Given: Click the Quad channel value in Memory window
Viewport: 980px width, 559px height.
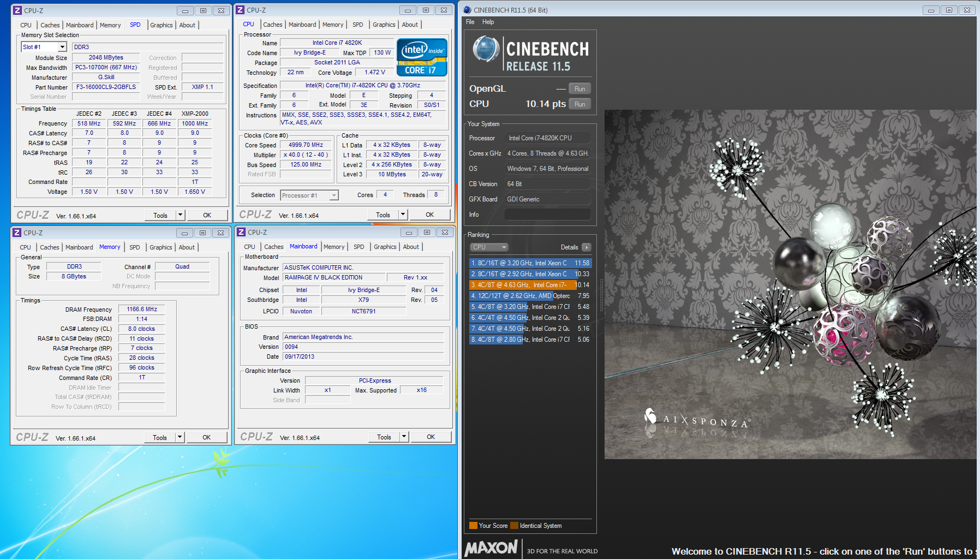Looking at the screenshot, I should tap(182, 266).
